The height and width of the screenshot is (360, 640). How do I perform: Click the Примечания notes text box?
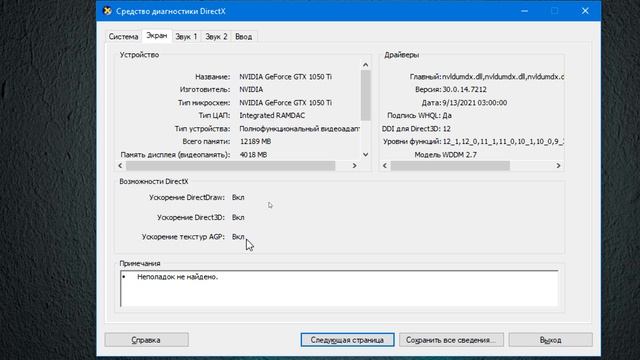(x=339, y=288)
